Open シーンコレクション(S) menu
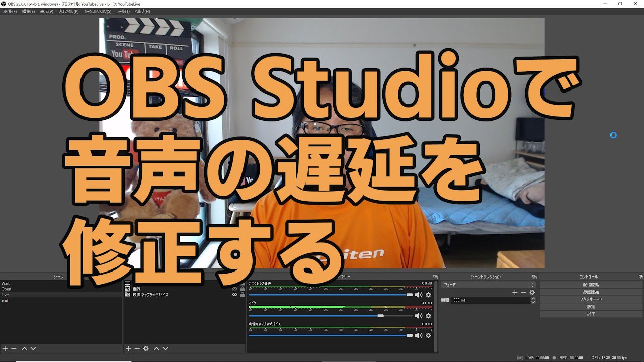Screen dimensions: 644x362 point(98,11)
